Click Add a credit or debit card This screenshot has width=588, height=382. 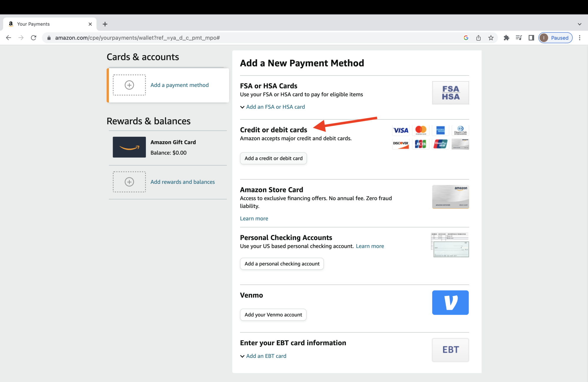[x=274, y=158]
